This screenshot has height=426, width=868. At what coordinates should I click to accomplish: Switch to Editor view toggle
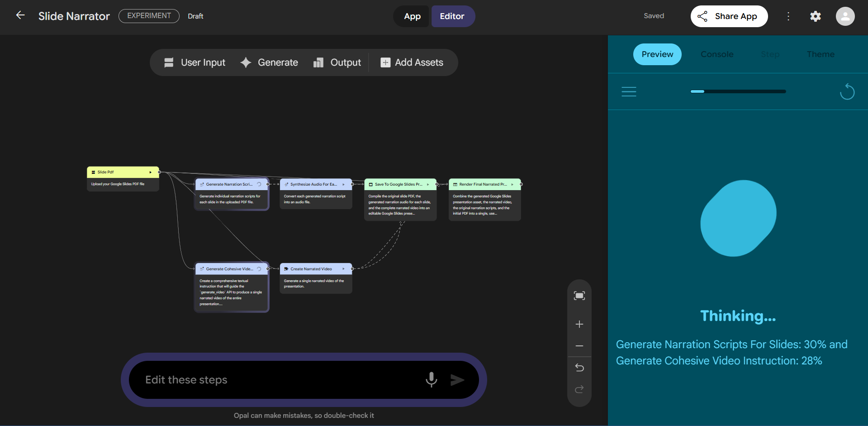pos(452,16)
